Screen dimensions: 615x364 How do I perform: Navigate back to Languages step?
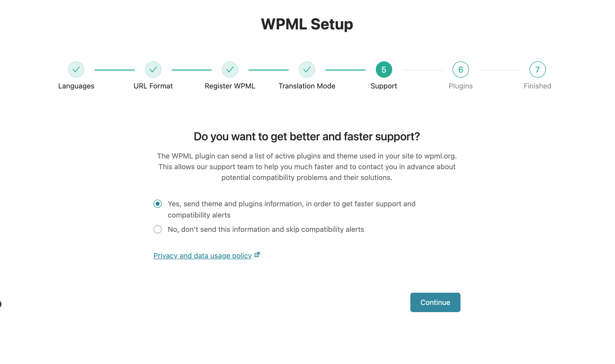tap(76, 69)
